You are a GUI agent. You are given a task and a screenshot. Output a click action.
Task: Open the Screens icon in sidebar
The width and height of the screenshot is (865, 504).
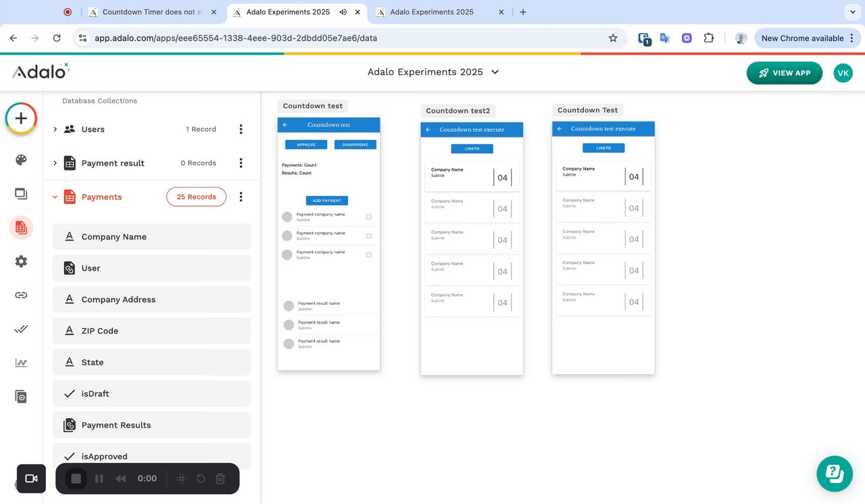tap(21, 194)
